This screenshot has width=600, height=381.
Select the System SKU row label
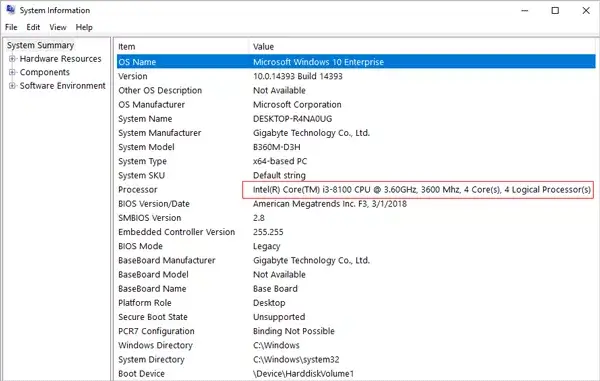[142, 175]
